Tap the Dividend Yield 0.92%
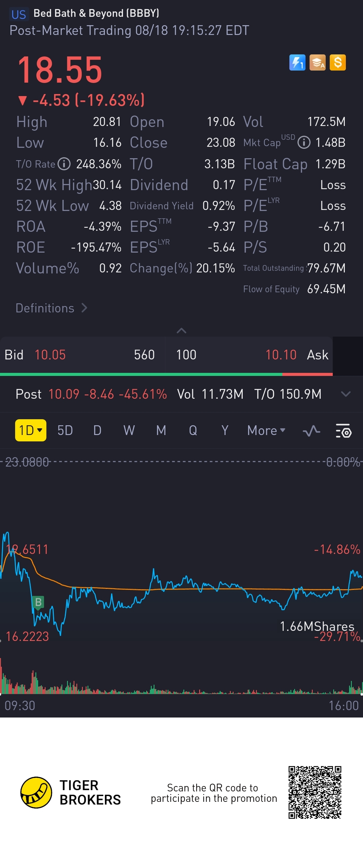This screenshot has height=868, width=363. [x=219, y=206]
